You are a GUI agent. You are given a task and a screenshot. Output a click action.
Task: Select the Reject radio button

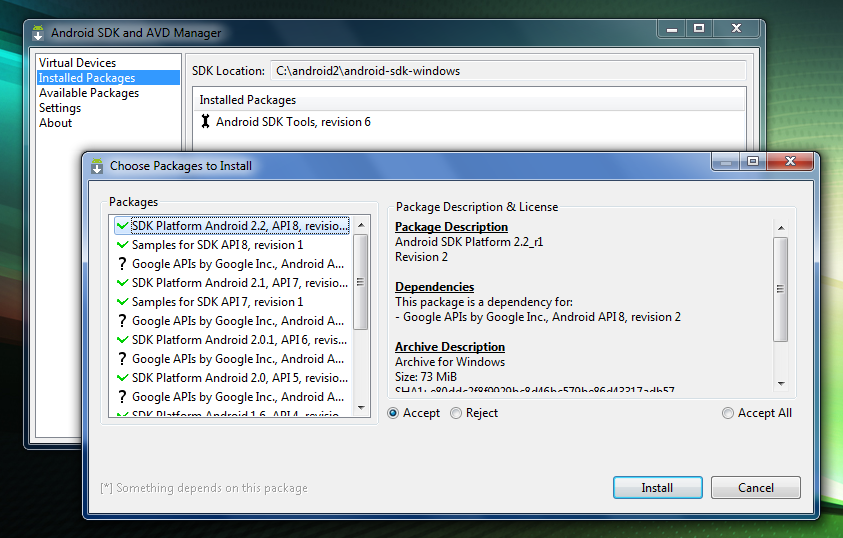pos(456,413)
